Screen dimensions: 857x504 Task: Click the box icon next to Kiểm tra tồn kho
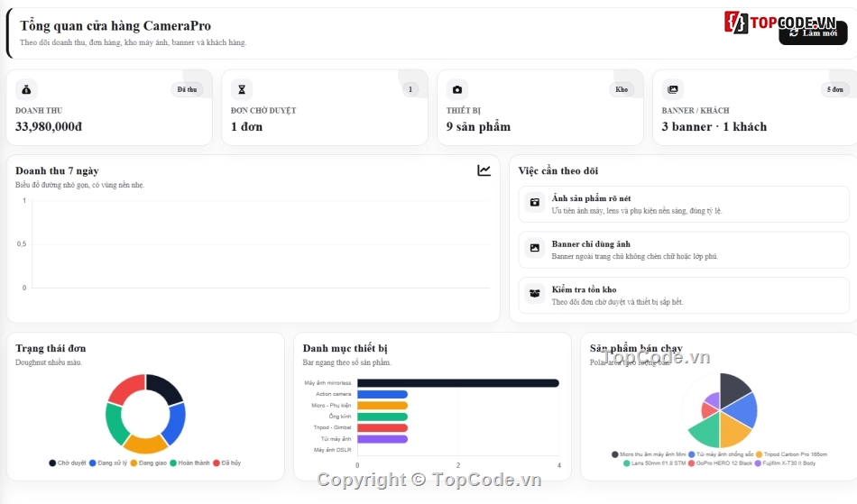(535, 293)
